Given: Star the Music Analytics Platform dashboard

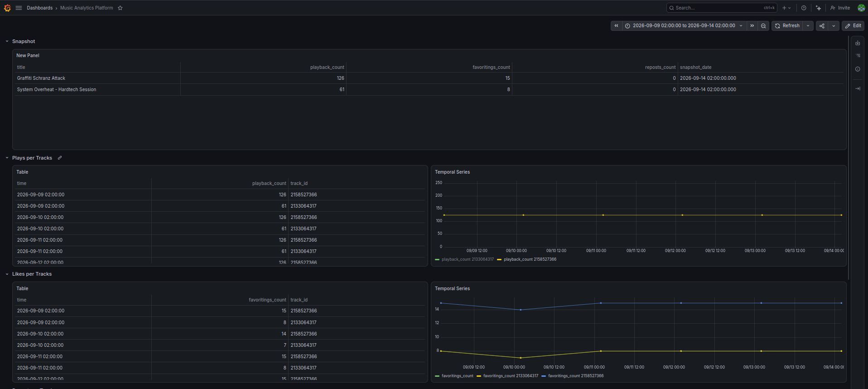Looking at the screenshot, I should coord(120,8).
